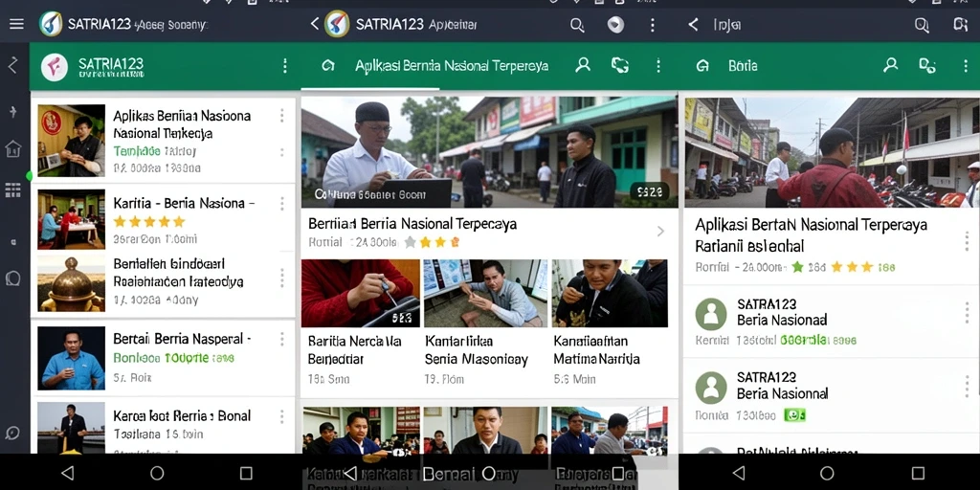The height and width of the screenshot is (490, 980).
Task: Tap the chat bubble icon in the left sidebar
Action: coord(13,278)
